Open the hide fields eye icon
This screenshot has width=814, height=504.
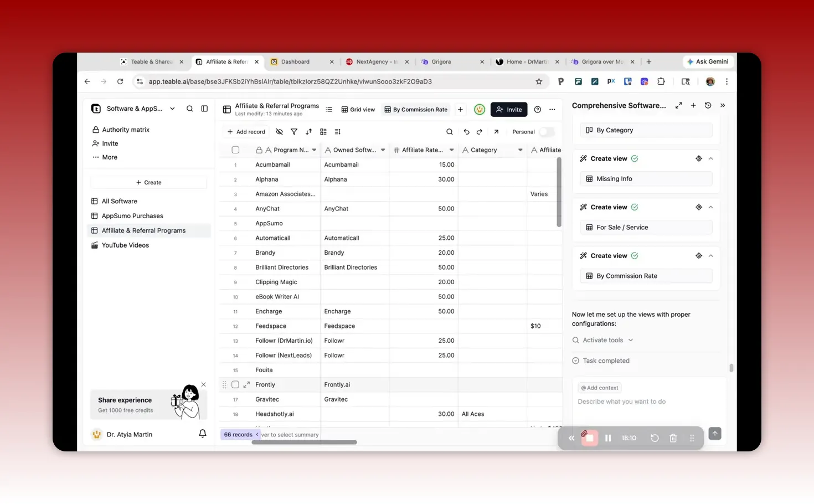(279, 132)
